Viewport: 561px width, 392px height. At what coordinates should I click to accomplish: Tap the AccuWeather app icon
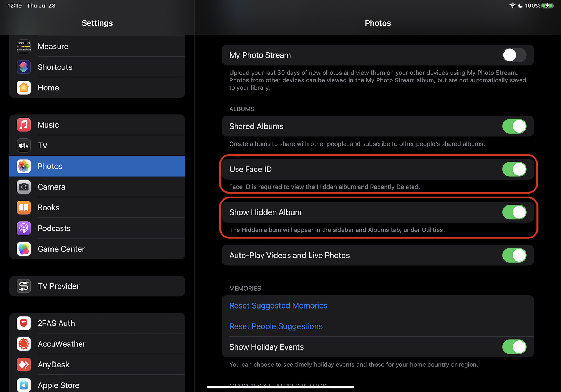24,344
